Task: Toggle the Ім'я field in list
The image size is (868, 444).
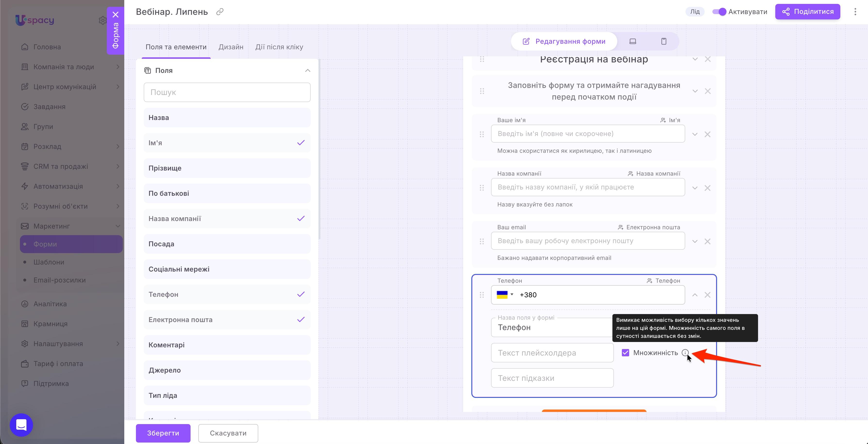Action: click(x=227, y=143)
